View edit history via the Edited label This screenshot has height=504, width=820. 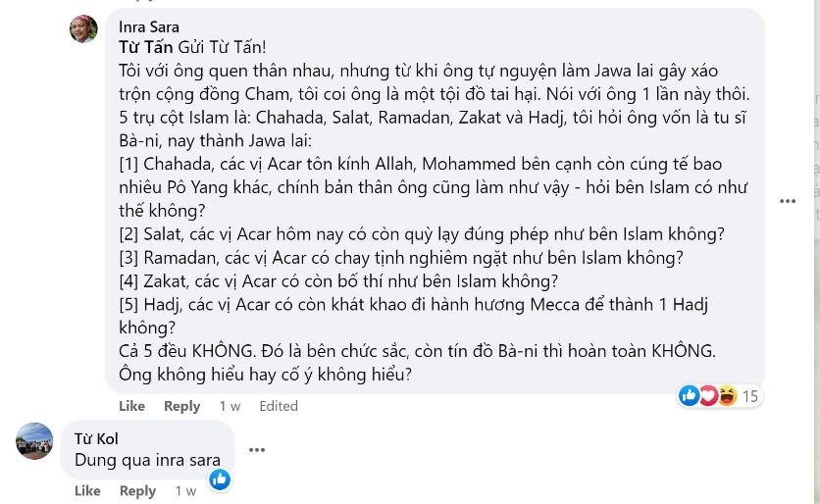click(279, 406)
